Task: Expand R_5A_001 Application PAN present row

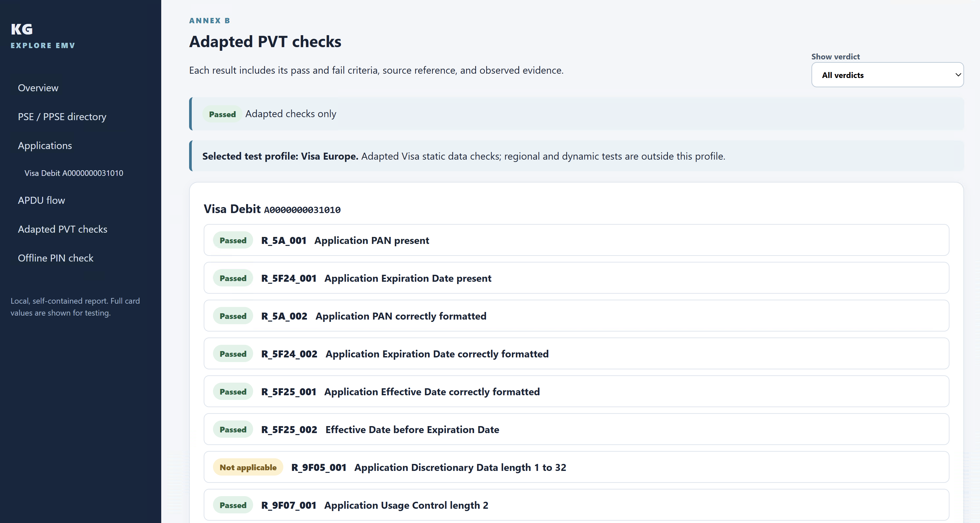Action: (x=576, y=240)
